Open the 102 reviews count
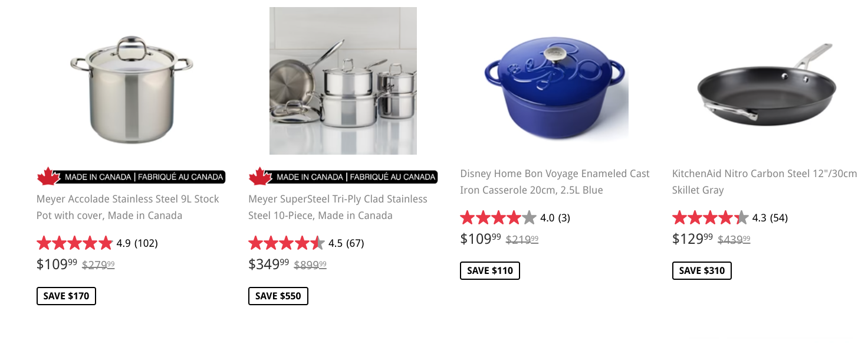This screenshot has width=868, height=343. [x=146, y=243]
